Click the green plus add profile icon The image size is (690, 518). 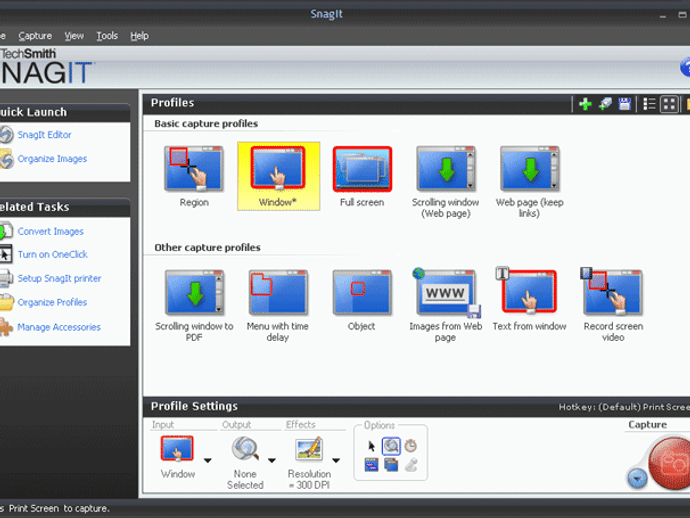[585, 104]
